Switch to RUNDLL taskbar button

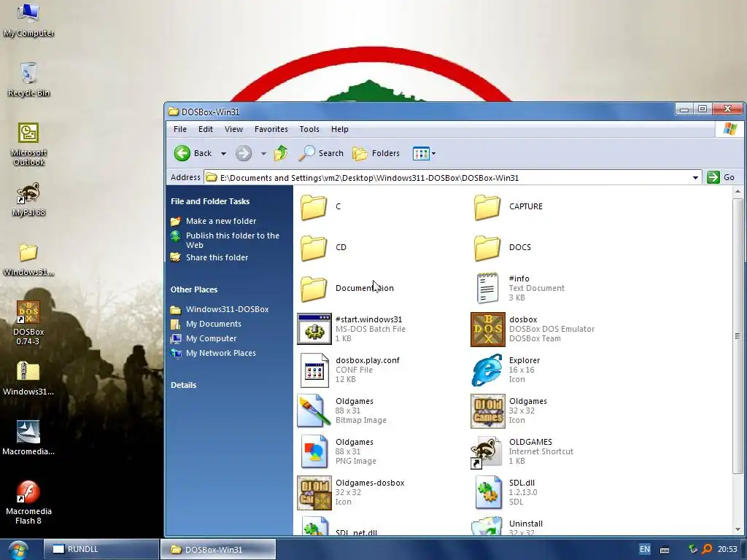[101, 549]
